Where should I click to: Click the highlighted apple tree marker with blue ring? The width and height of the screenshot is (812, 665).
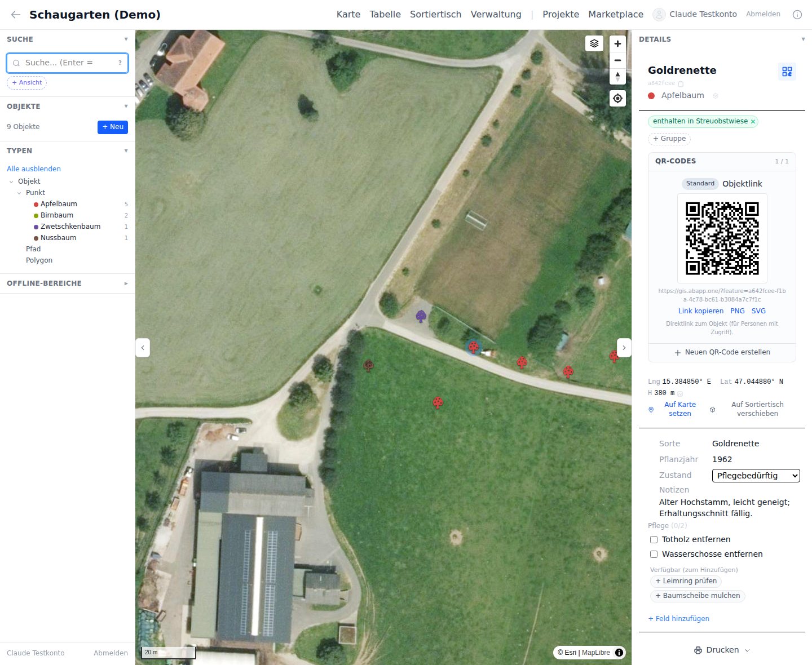(474, 347)
